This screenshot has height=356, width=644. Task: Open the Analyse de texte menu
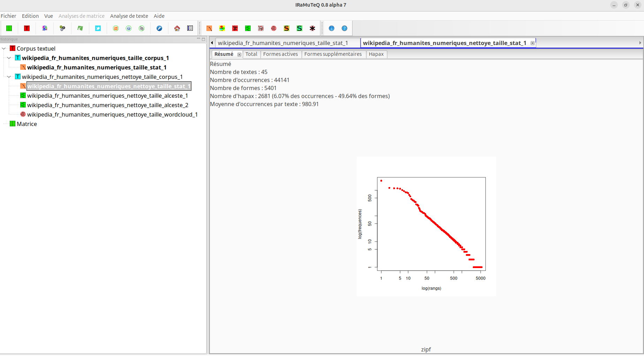(x=129, y=16)
